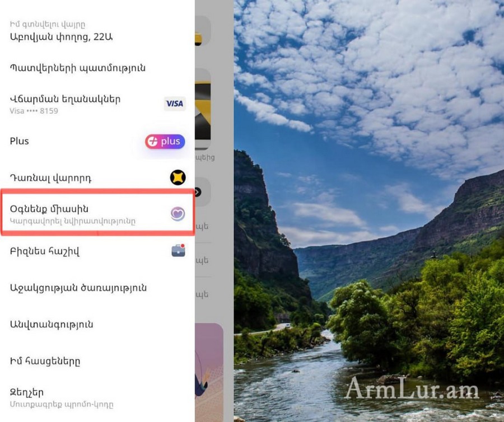
Task: Open Զեղչեր promo code entry
Action: [x=97, y=397]
